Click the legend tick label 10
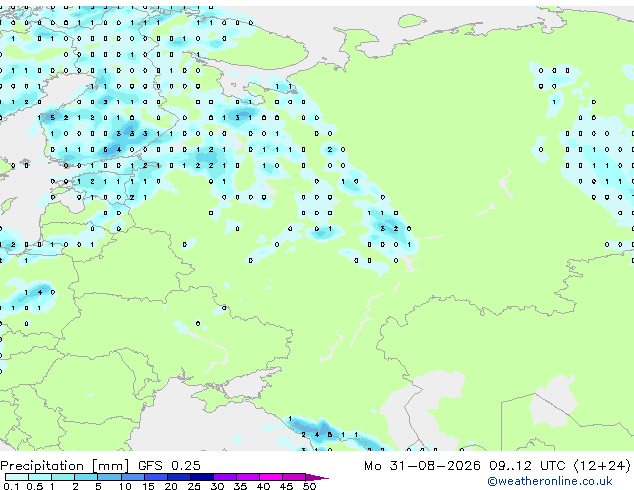The height and width of the screenshot is (490, 634). click(125, 486)
